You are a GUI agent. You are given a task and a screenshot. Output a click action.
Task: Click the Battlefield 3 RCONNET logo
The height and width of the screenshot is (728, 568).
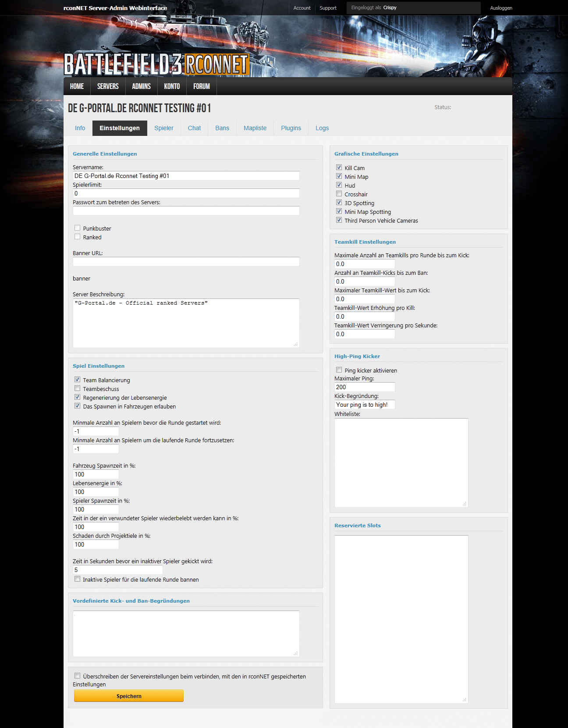(156, 64)
